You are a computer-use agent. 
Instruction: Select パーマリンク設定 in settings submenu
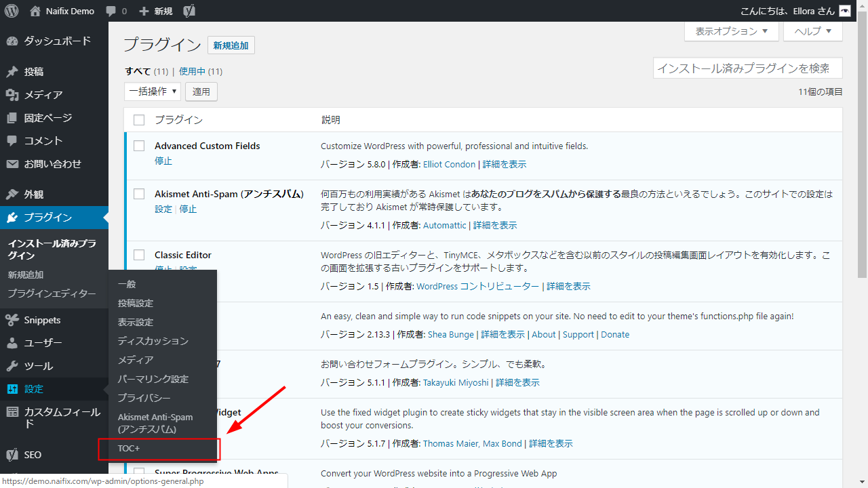(x=153, y=379)
